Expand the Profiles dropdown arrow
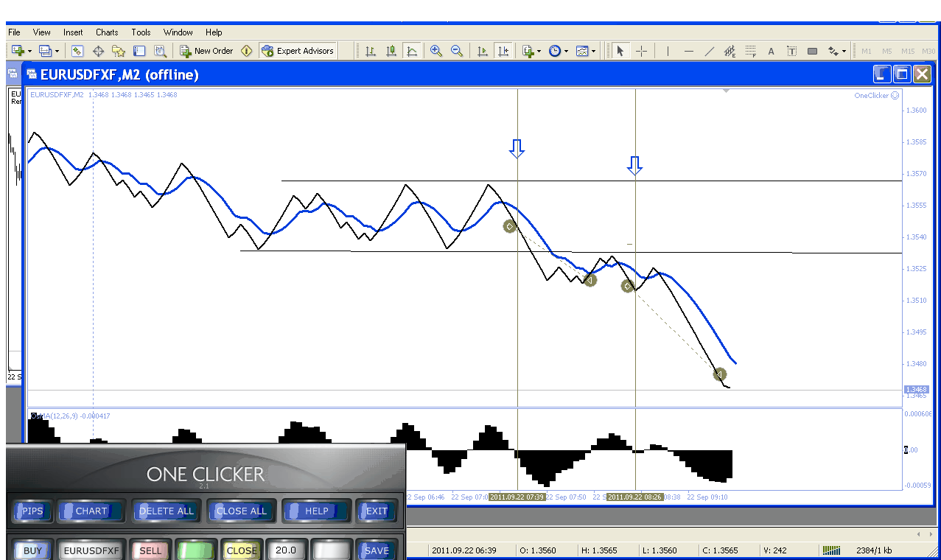This screenshot has width=941, height=560. click(55, 51)
